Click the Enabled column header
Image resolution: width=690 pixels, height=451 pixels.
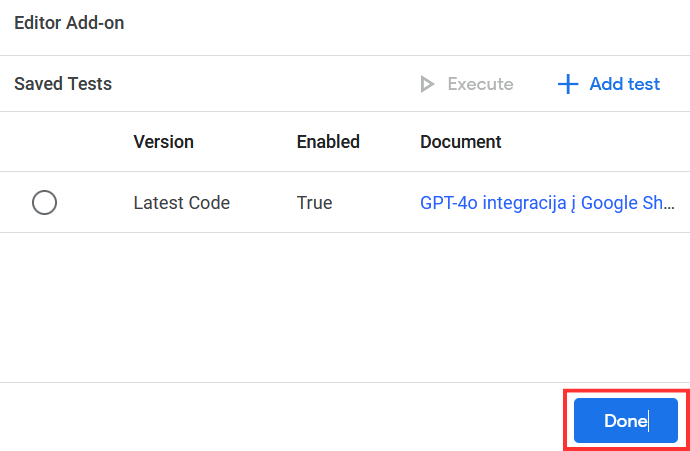tap(328, 142)
